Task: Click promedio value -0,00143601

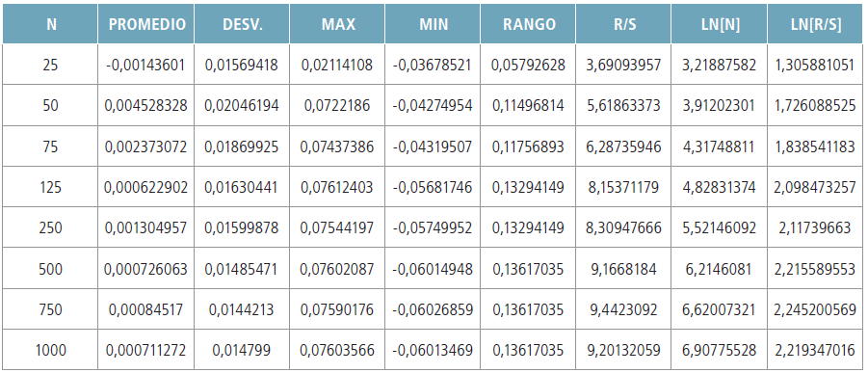Action: 146,65
